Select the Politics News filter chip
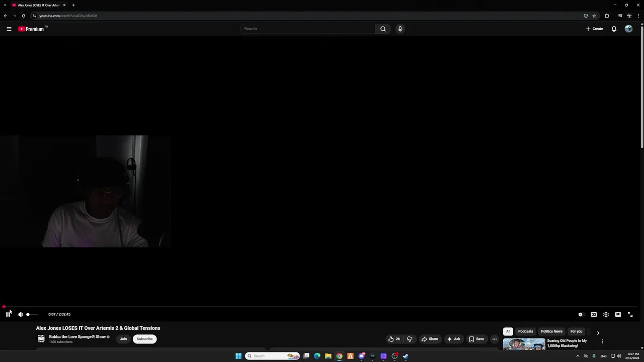The image size is (644, 362). [x=551, y=331]
